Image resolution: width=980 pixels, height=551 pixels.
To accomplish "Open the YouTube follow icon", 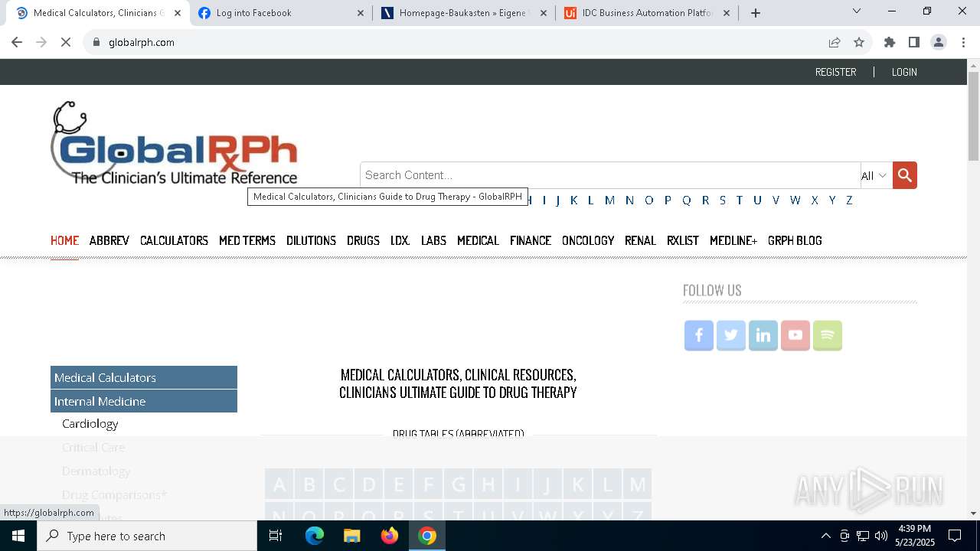I will point(795,335).
